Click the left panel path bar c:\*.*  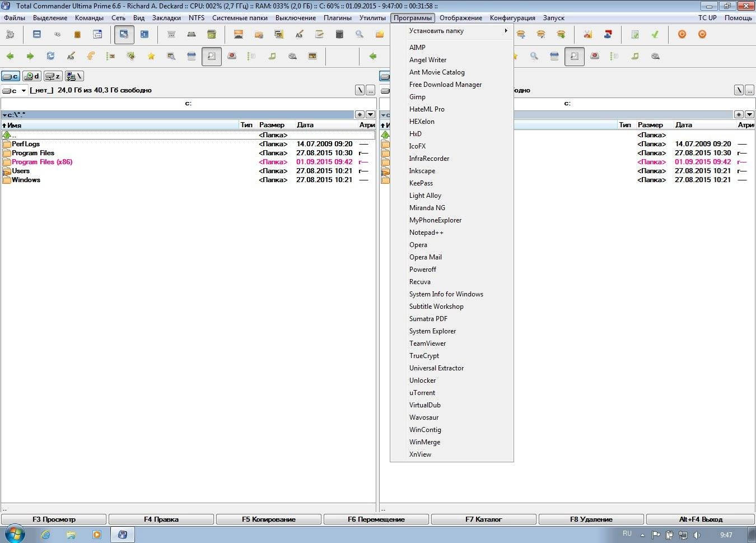(178, 114)
